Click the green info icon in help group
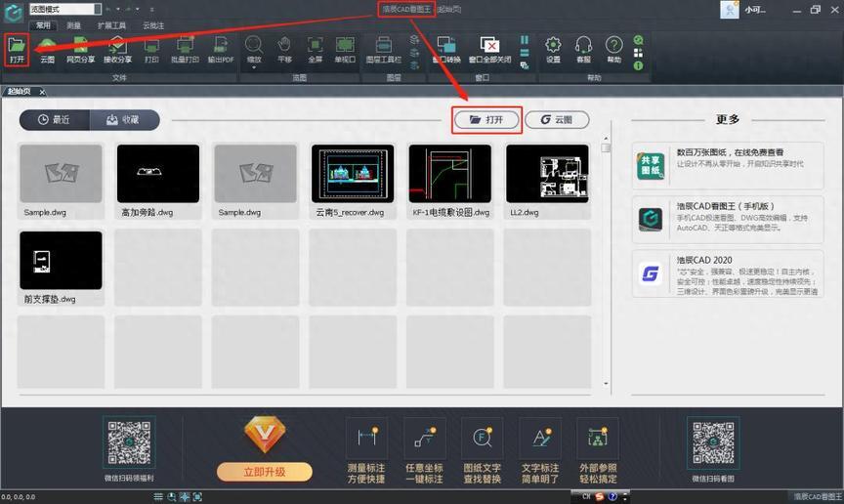The height and width of the screenshot is (504, 844). [639, 65]
